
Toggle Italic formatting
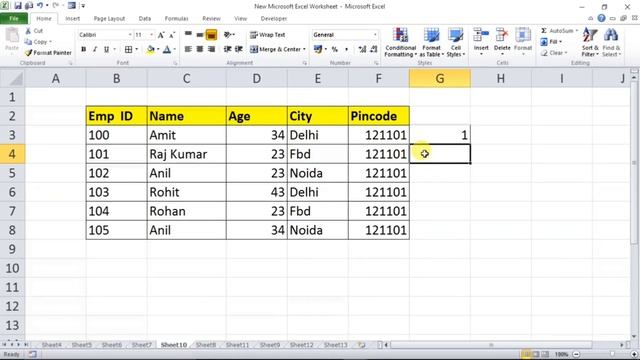95,49
